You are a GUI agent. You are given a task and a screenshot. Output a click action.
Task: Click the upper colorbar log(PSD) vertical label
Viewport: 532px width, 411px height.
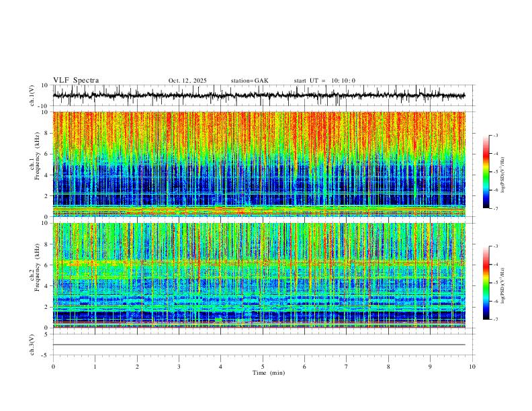(503, 175)
